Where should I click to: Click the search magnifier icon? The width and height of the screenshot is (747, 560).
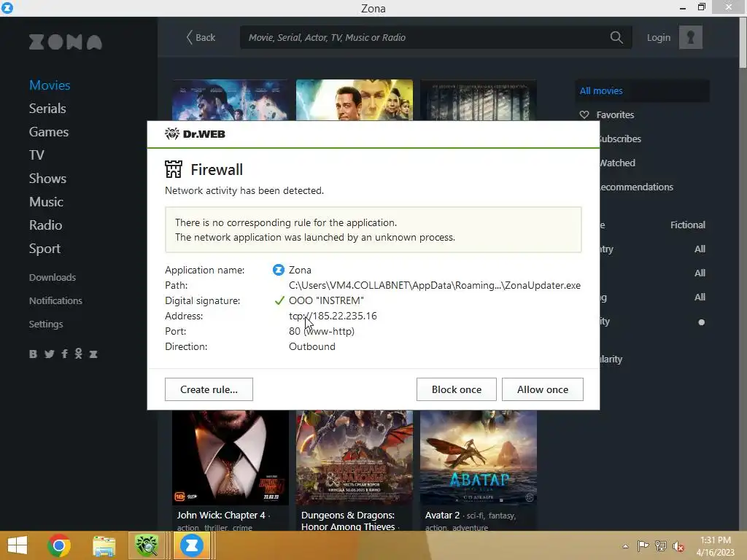coord(616,38)
